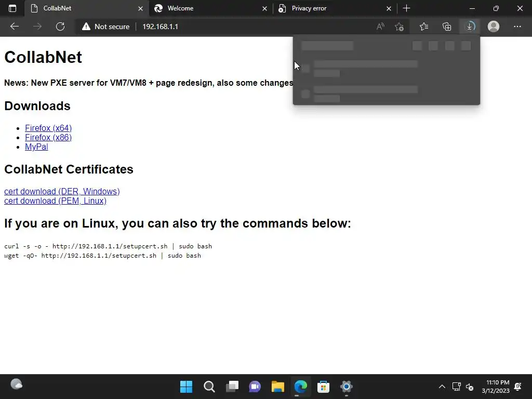The width and height of the screenshot is (532, 399).
Task: Open the network status tray icon
Action: (x=456, y=387)
